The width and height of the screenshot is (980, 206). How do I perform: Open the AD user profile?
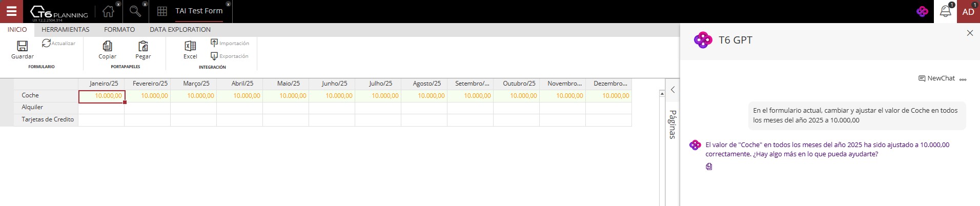tap(968, 11)
